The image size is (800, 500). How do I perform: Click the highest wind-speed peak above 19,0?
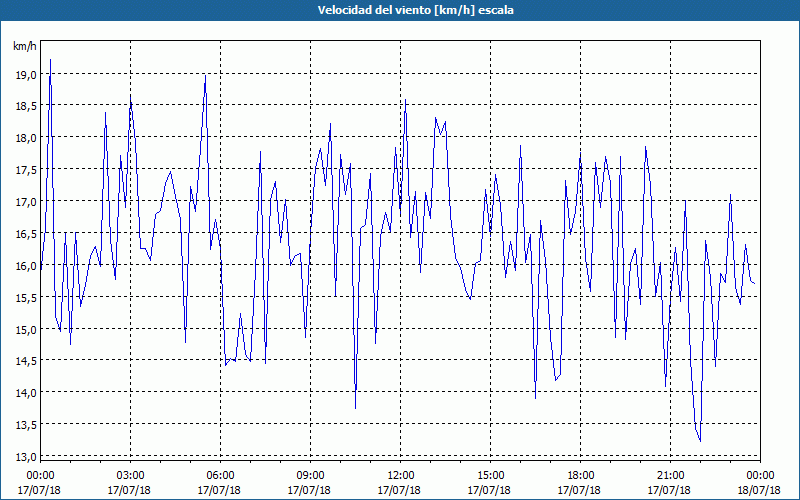click(50, 60)
